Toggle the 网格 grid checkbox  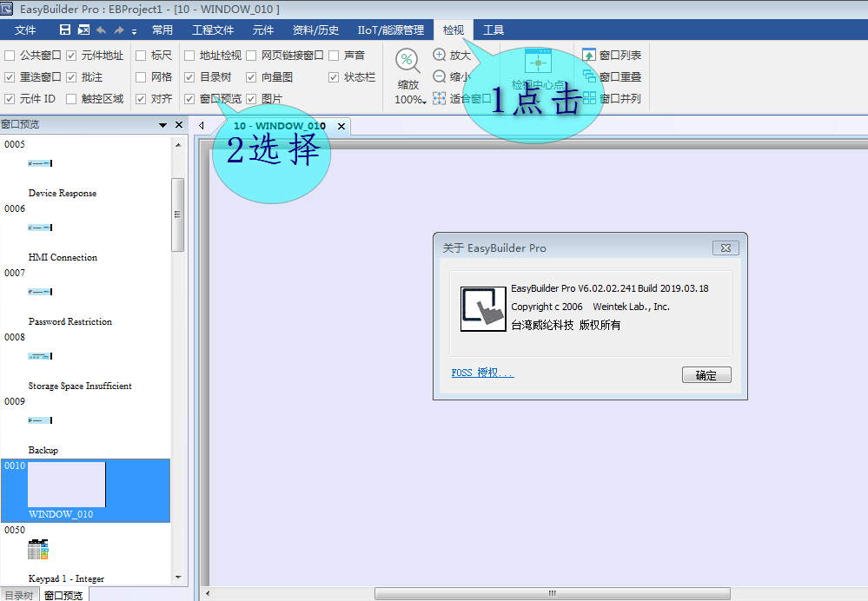(x=141, y=77)
